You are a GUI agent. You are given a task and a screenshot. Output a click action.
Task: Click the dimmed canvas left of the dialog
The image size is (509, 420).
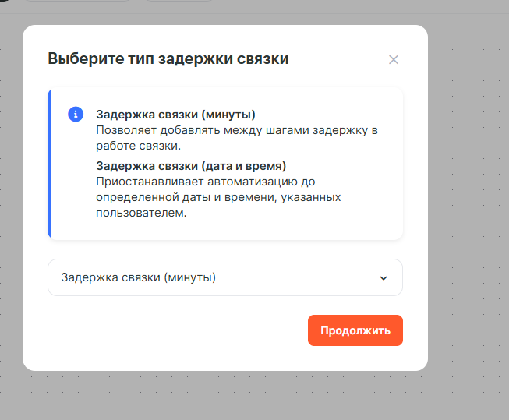click(x=11, y=195)
